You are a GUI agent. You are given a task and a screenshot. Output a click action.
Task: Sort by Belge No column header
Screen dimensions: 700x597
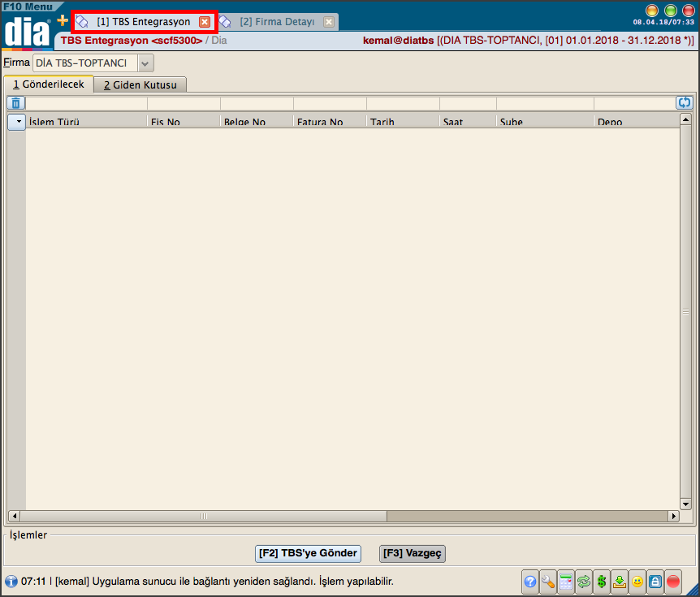[x=257, y=122]
